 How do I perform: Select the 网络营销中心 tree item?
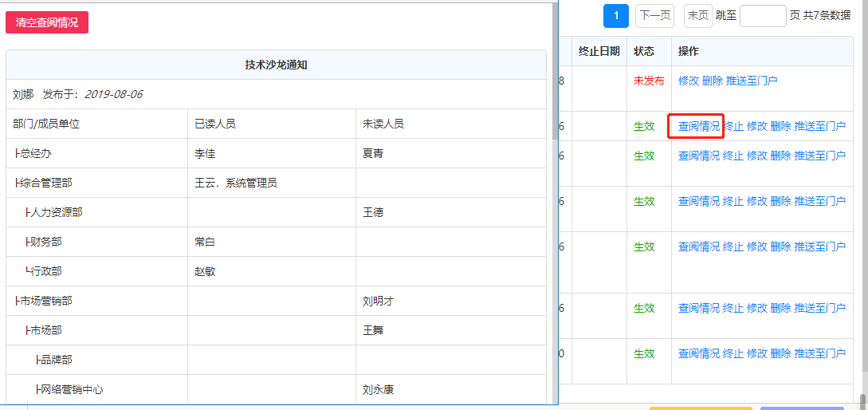point(73,389)
